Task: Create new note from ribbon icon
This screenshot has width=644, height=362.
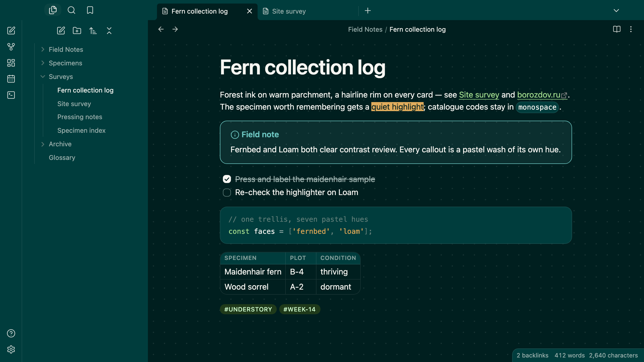Action: point(11,31)
